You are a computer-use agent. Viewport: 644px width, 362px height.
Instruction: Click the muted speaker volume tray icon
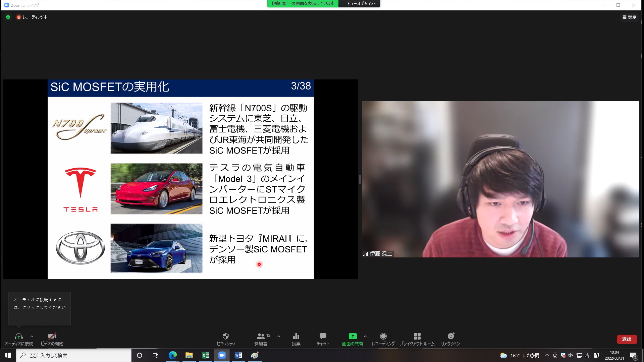pos(571,355)
